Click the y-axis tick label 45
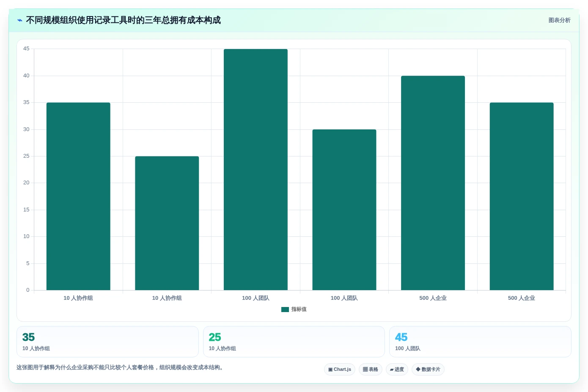Image resolution: width=588 pixels, height=392 pixels. pyautogui.click(x=26, y=49)
